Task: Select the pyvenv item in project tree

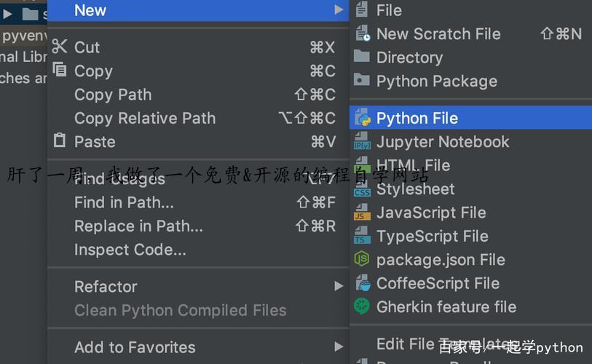Action: [24, 36]
